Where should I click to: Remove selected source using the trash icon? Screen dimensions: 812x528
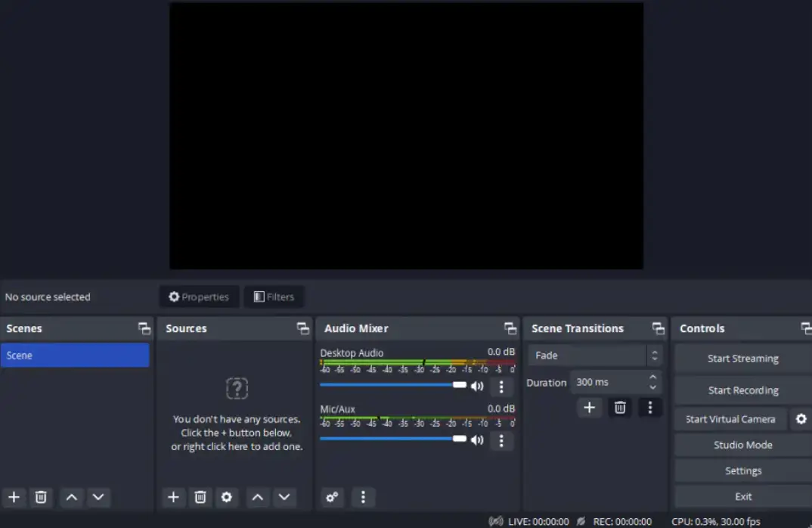coord(200,497)
